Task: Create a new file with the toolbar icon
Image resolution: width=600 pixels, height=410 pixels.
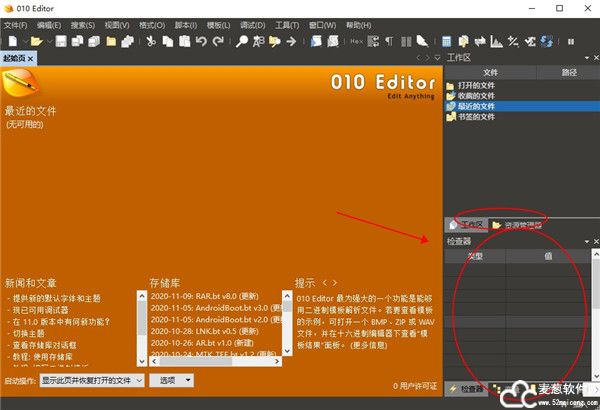Action: click(x=13, y=41)
